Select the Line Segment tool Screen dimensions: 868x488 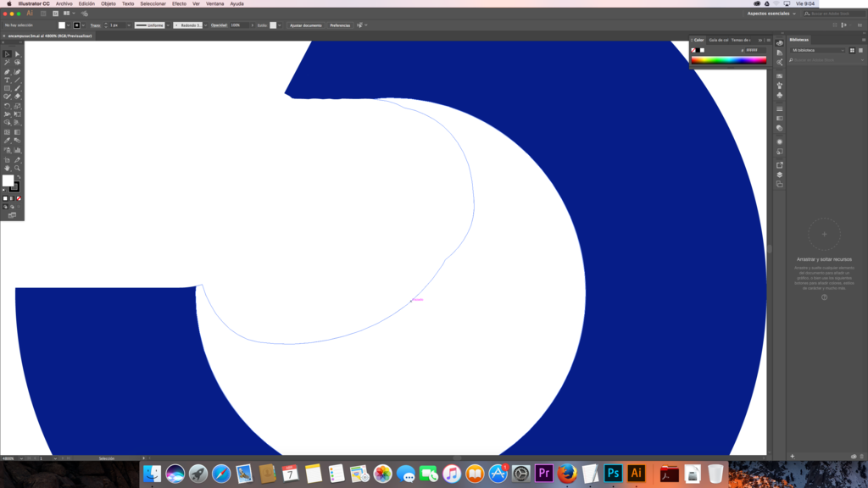pyautogui.click(x=17, y=80)
